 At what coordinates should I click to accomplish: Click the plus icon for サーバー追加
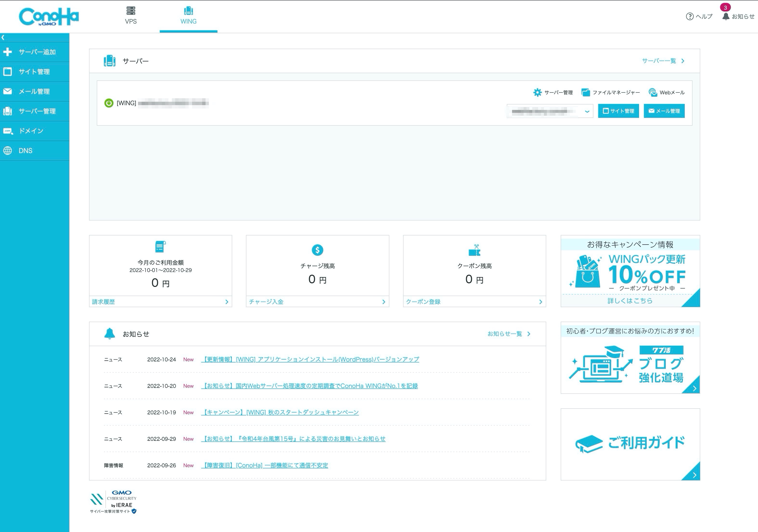point(8,52)
